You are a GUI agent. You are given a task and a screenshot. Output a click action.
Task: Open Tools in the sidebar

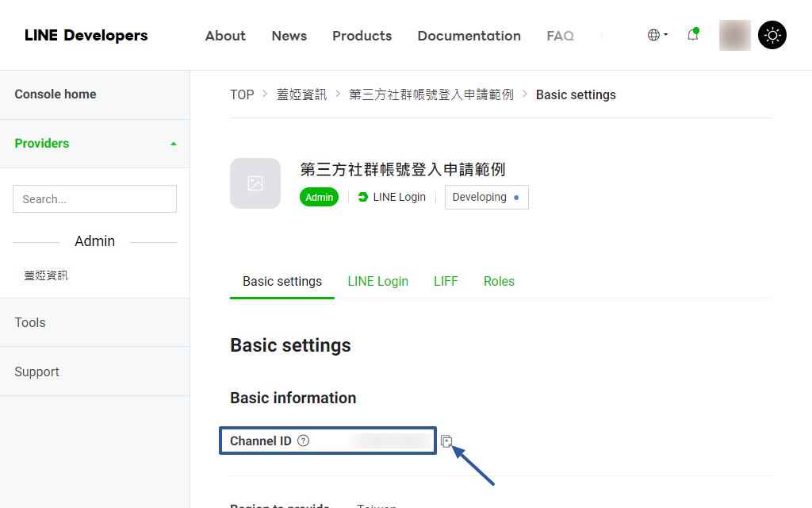95,322
